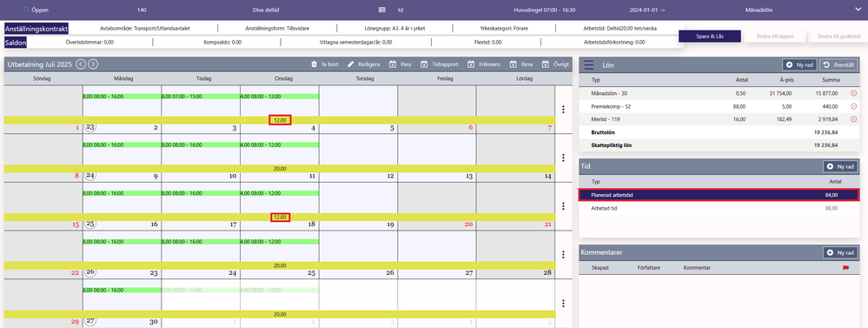
Task: Select the Redigera pencil tool
Action: click(x=350, y=64)
